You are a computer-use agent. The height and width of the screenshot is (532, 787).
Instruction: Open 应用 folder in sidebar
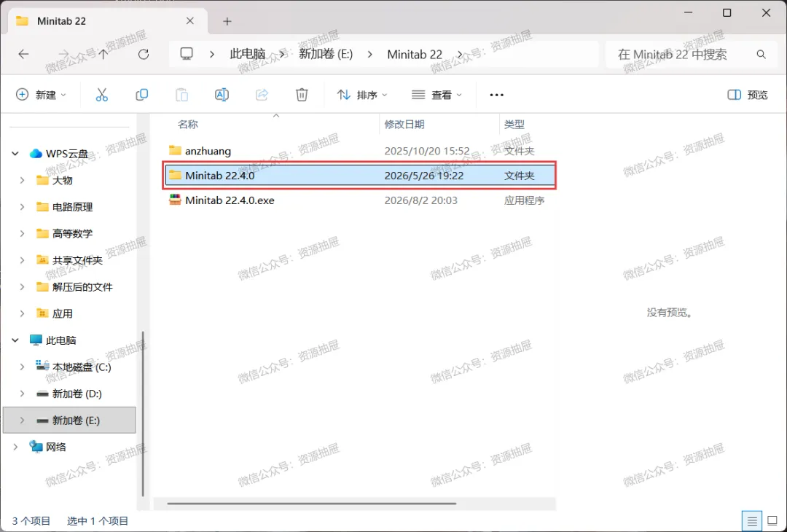pyautogui.click(x=62, y=313)
